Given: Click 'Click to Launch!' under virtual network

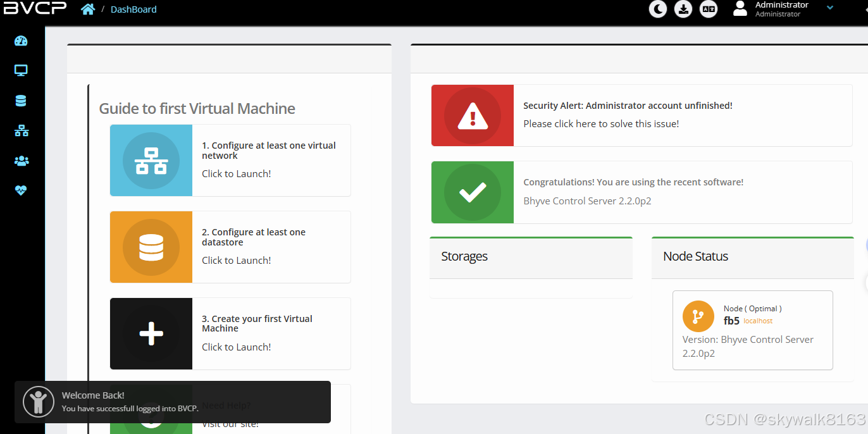Looking at the screenshot, I should click(236, 174).
